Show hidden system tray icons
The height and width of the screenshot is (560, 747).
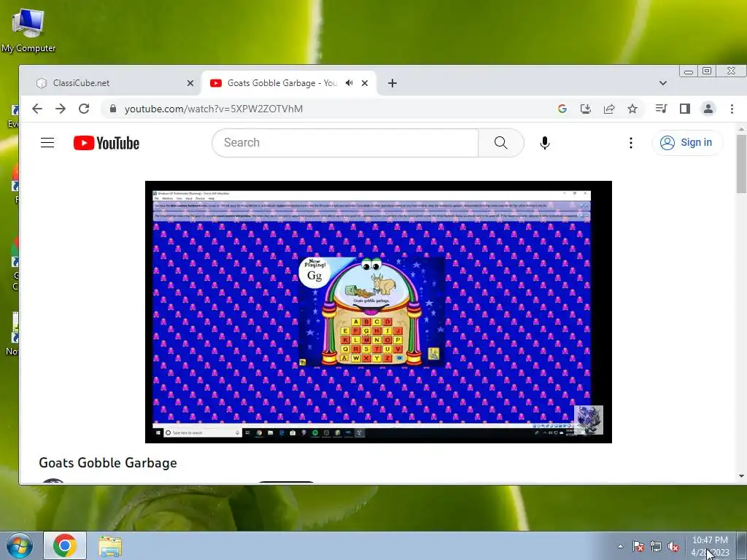(620, 546)
